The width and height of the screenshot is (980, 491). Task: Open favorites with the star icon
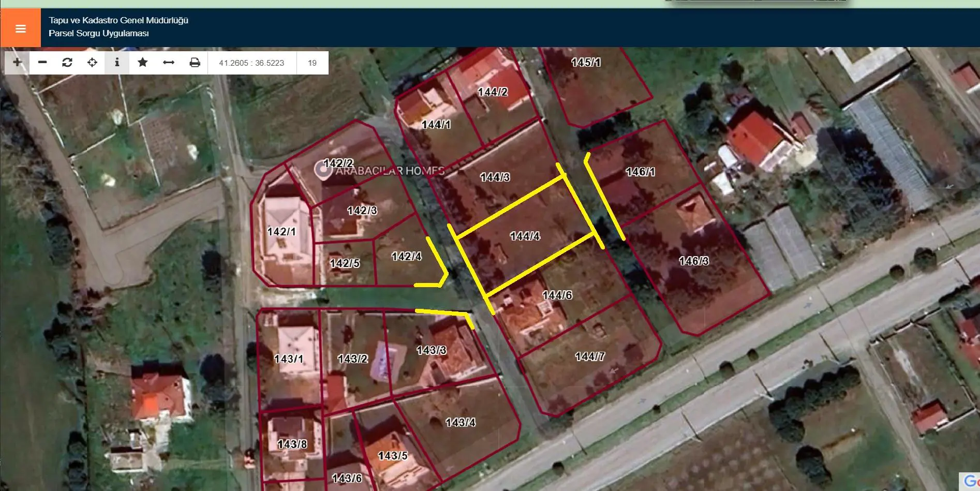(142, 63)
